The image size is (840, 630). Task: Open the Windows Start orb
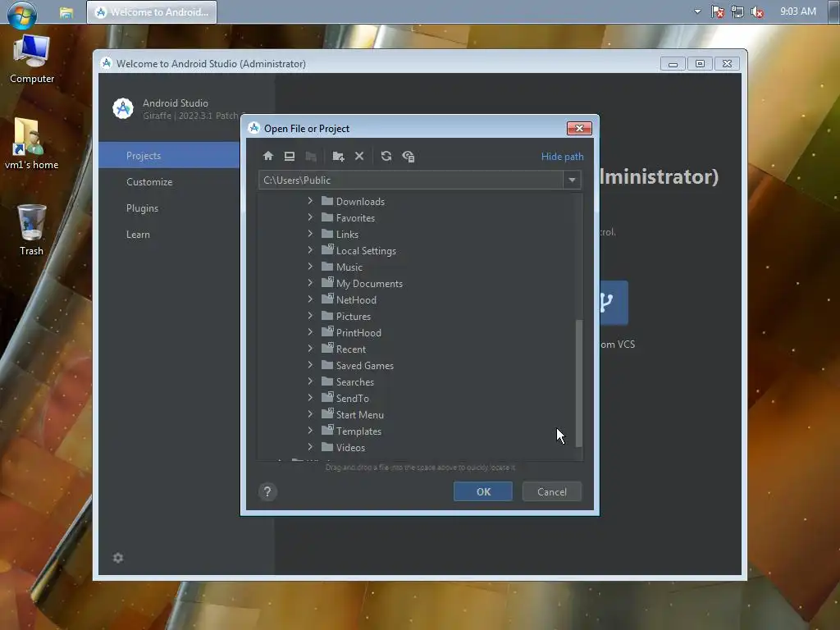[22, 14]
